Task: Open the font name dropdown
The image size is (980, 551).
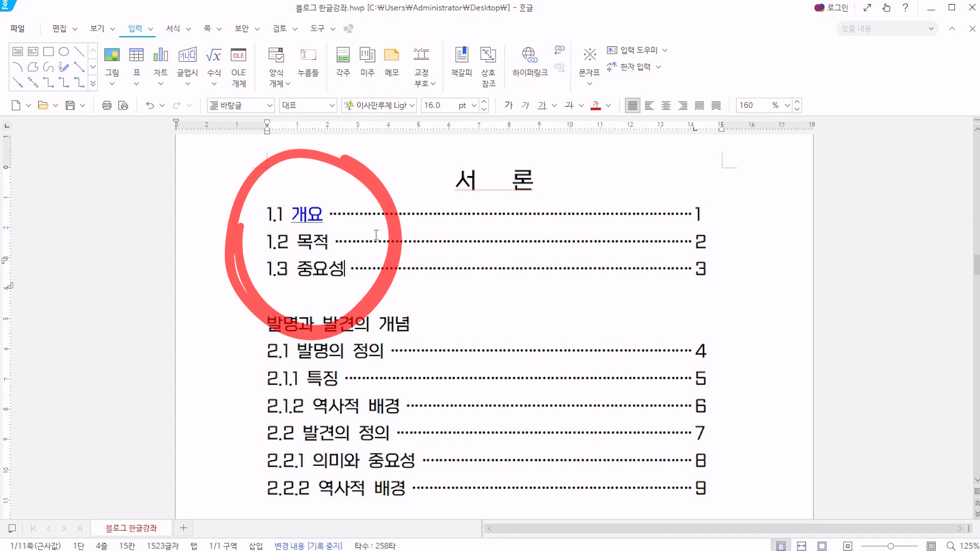Action: pyautogui.click(x=411, y=105)
